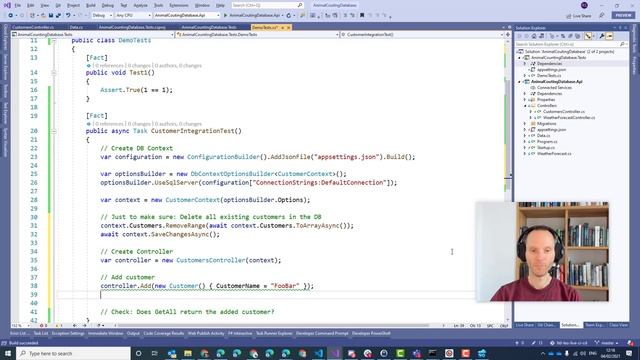
Task: Click the Visual Studio logo icon
Action: (7, 5)
